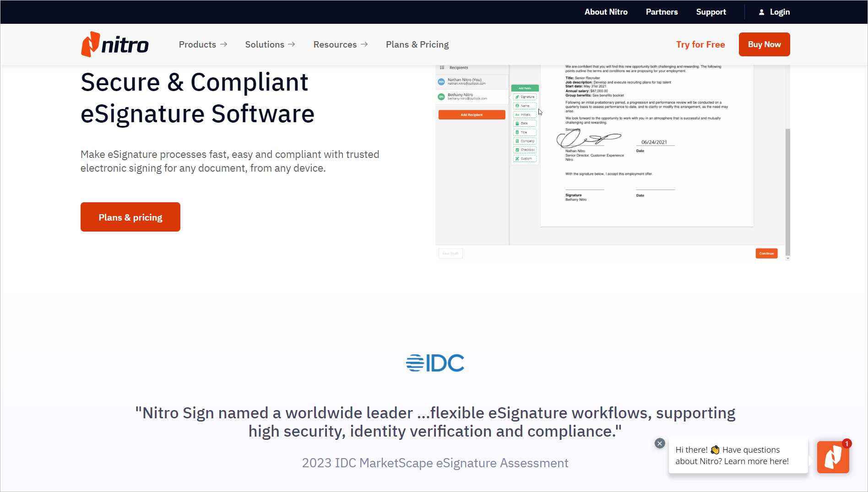Click the Recipients list icon
The width and height of the screenshot is (868, 492).
(442, 68)
